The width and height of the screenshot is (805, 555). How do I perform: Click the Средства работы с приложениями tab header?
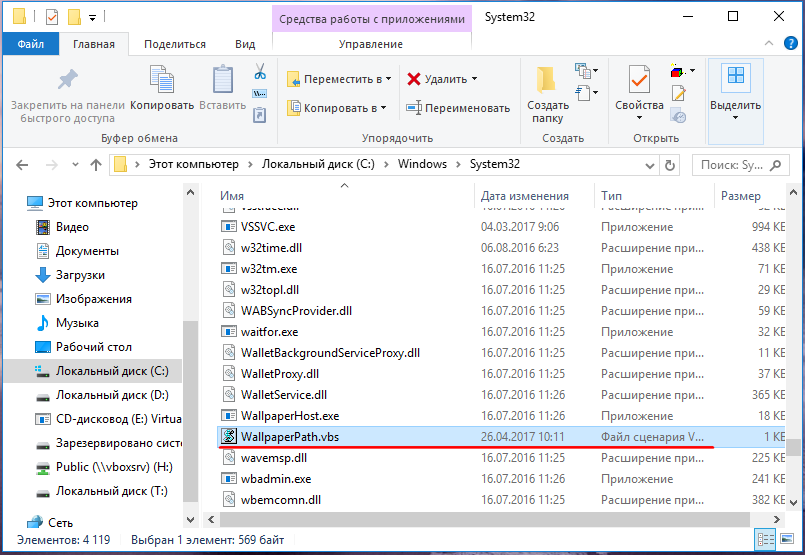click(x=372, y=19)
